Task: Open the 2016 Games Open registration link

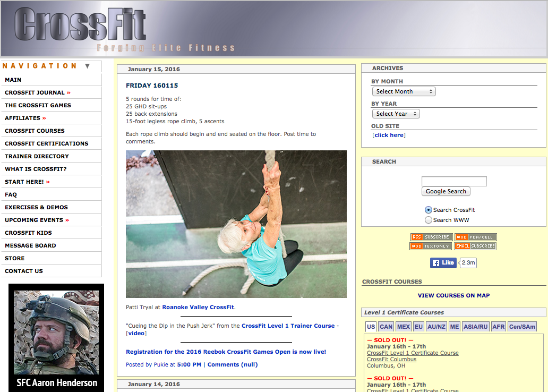Action: tap(226, 352)
